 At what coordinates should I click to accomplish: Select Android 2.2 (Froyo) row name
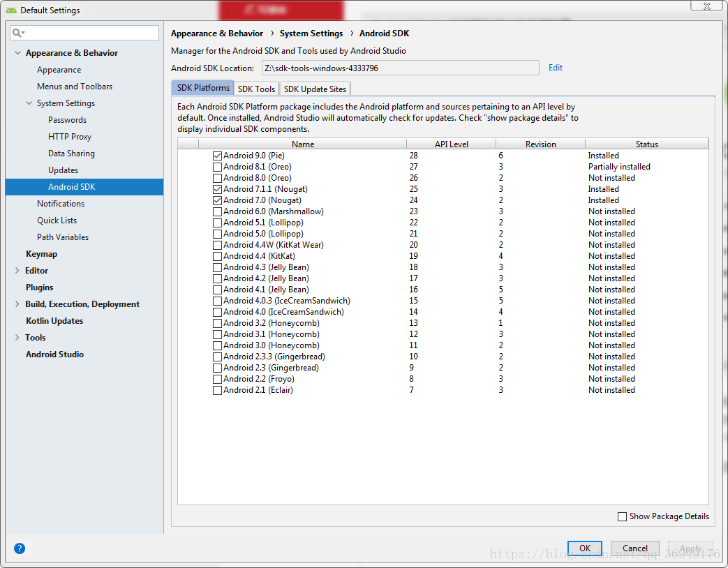tap(259, 379)
